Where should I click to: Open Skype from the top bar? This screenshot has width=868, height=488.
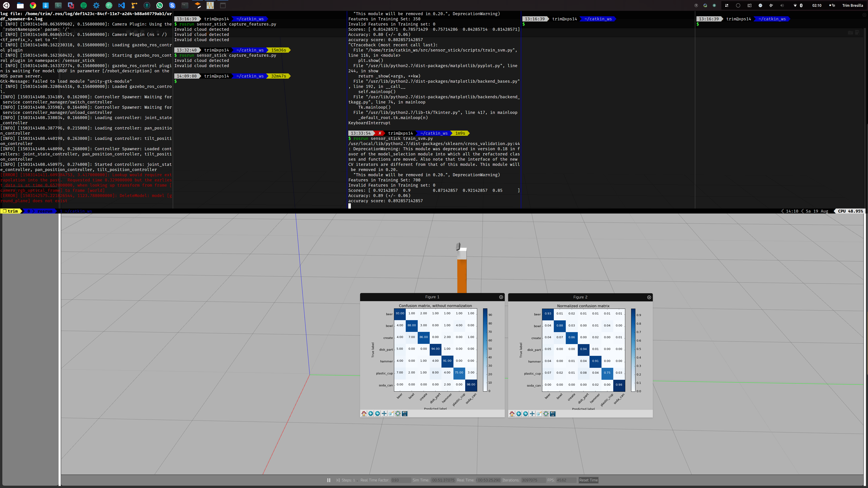(172, 5)
